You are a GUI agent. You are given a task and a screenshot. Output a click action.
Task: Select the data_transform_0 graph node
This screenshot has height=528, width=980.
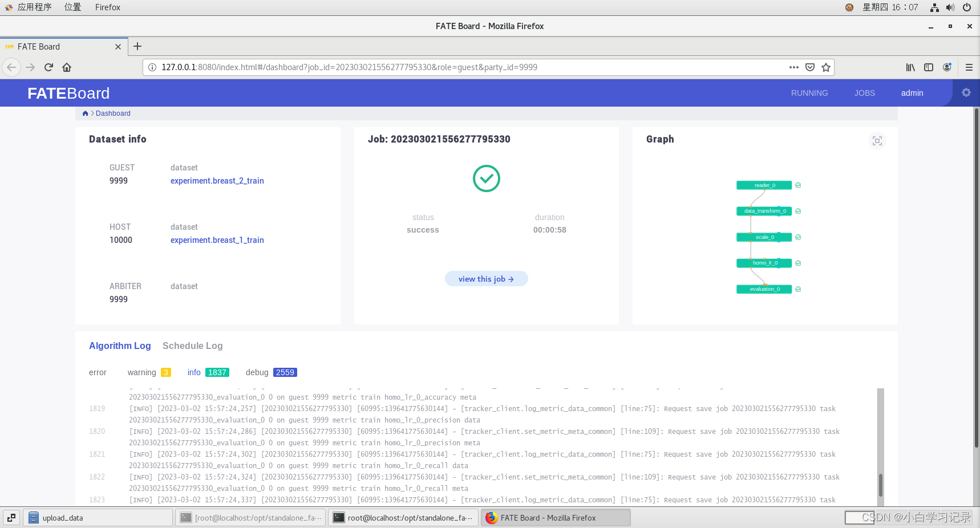[764, 211]
